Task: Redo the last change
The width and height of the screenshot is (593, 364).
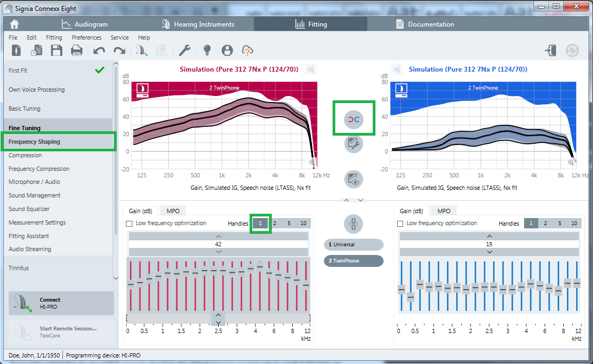Action: tap(119, 50)
